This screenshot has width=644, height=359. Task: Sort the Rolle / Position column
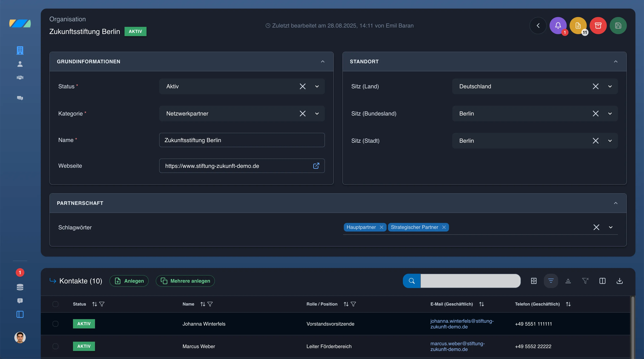point(346,304)
